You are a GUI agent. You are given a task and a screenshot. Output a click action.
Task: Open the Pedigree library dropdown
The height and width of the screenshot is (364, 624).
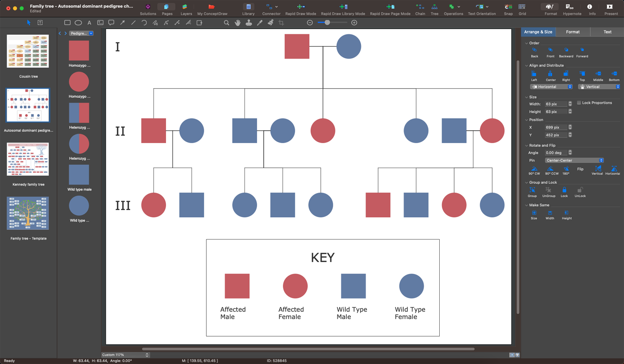click(81, 33)
